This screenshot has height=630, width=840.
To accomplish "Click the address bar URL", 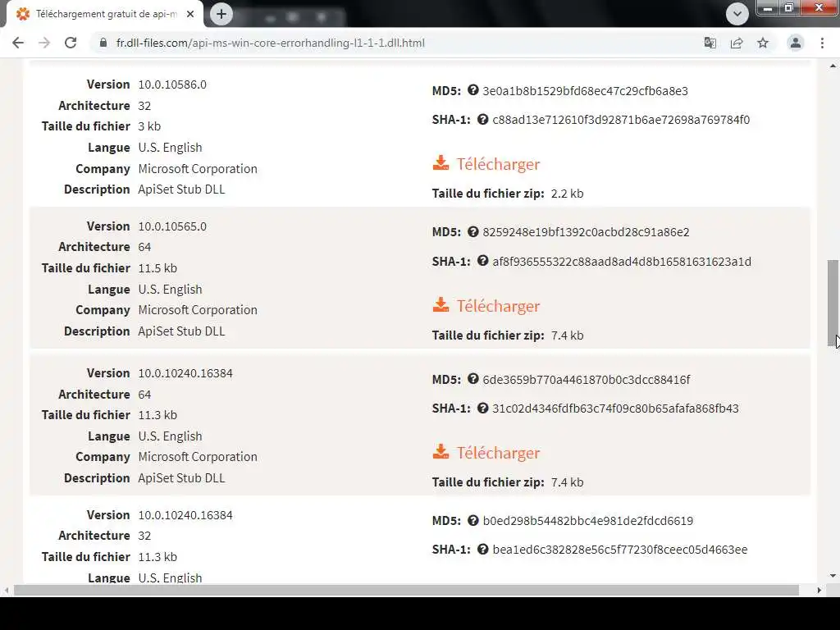I will 271,43.
